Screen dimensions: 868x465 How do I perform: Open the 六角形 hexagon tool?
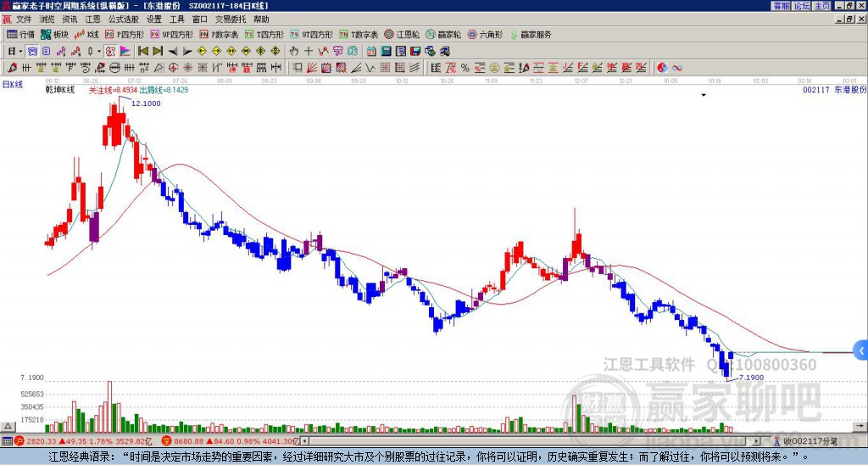pyautogui.click(x=485, y=34)
